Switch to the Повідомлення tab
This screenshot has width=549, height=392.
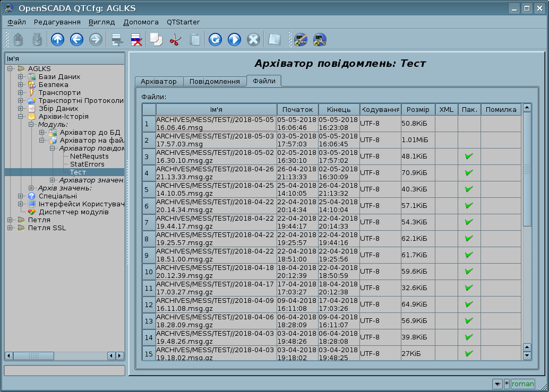(215, 81)
